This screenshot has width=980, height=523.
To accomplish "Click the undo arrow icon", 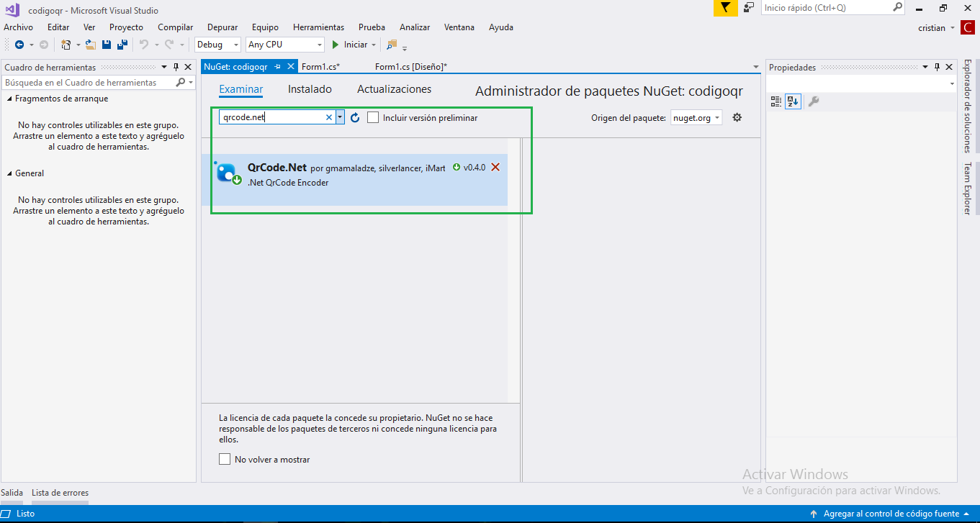I will [143, 45].
